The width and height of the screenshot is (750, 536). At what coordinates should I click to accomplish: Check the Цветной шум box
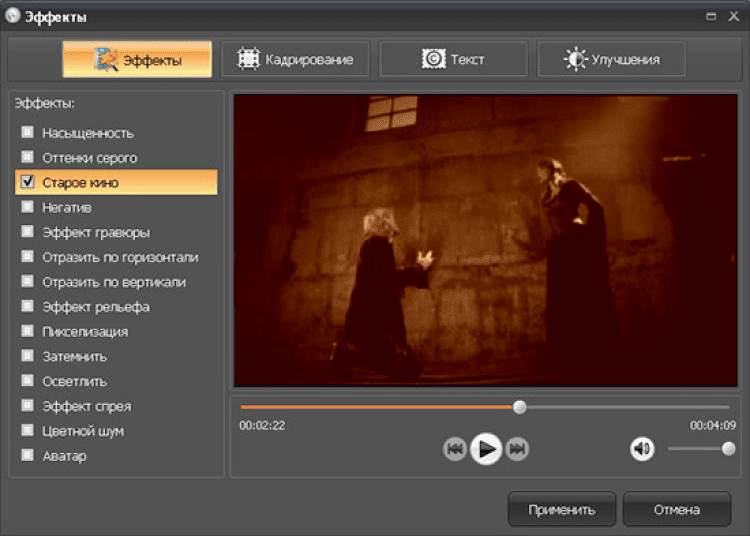tap(28, 430)
